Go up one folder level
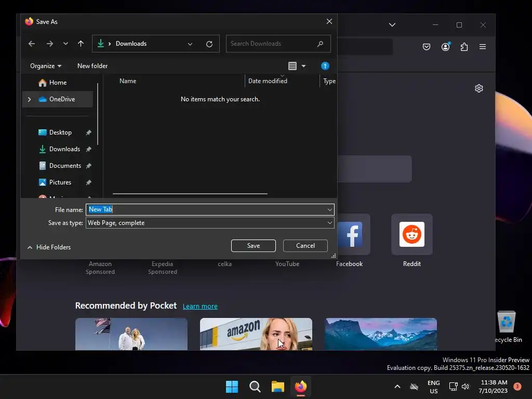The image size is (532, 399). 81,44
